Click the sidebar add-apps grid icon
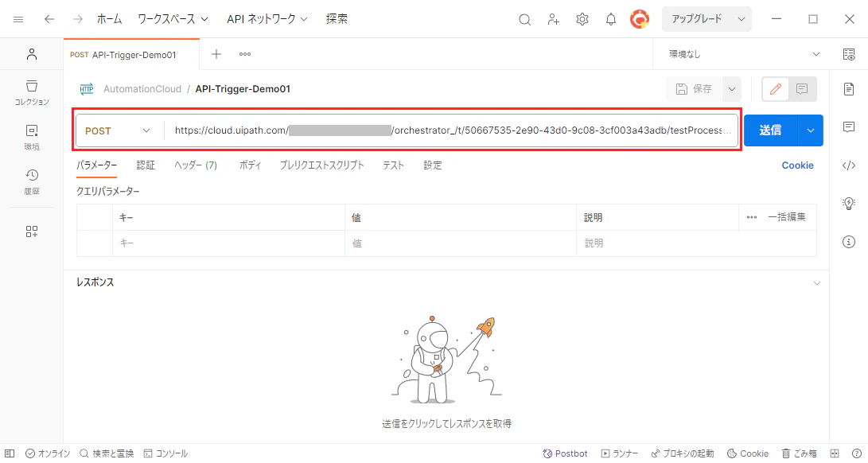Image resolution: width=868 pixels, height=463 pixels. click(32, 231)
